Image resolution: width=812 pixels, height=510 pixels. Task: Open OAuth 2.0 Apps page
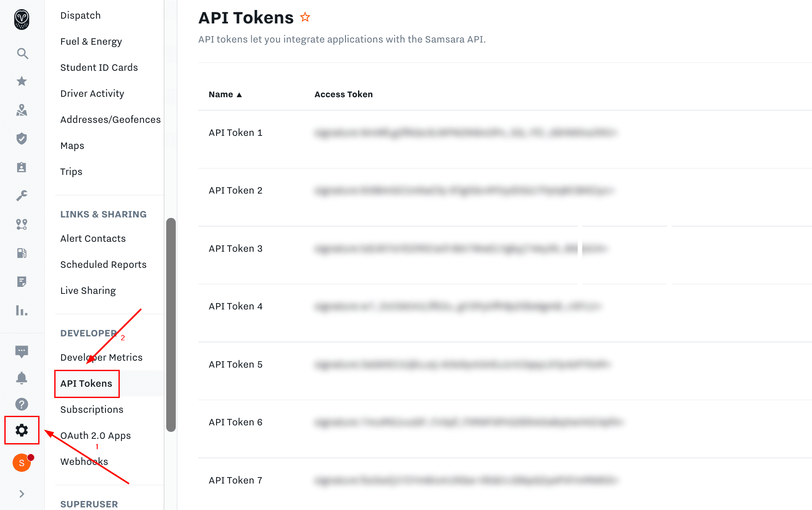(95, 435)
